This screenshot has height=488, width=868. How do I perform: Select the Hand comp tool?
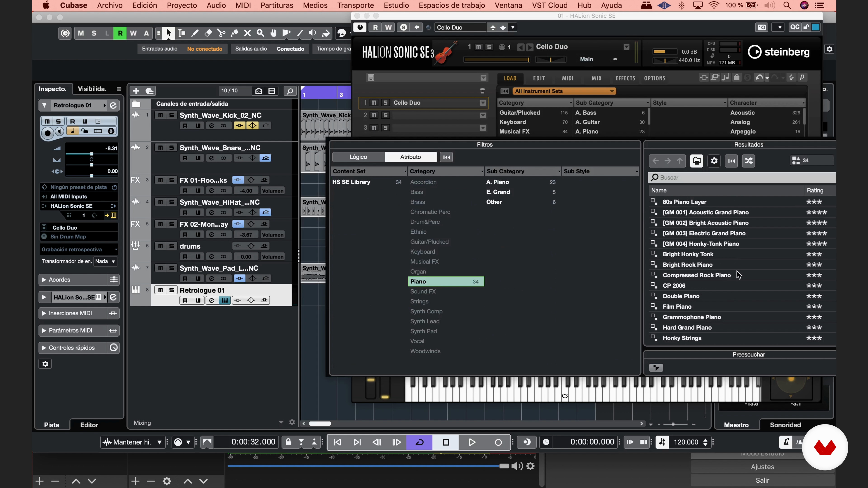coord(274,33)
